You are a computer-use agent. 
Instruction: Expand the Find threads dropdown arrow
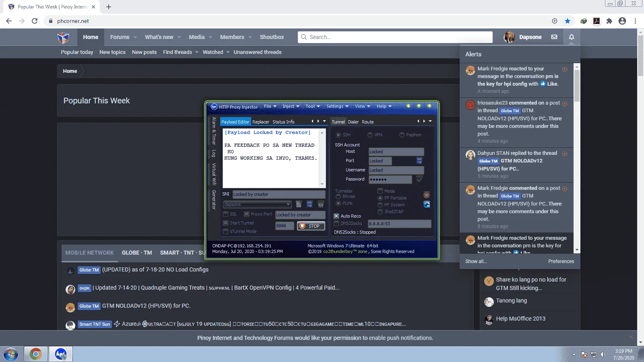pos(197,52)
